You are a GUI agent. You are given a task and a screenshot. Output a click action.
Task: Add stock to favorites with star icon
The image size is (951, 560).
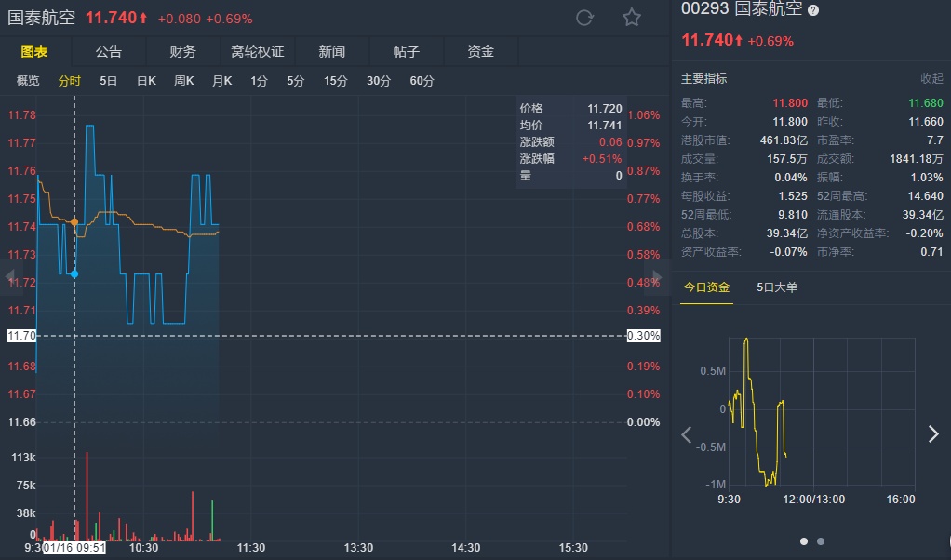[x=632, y=18]
